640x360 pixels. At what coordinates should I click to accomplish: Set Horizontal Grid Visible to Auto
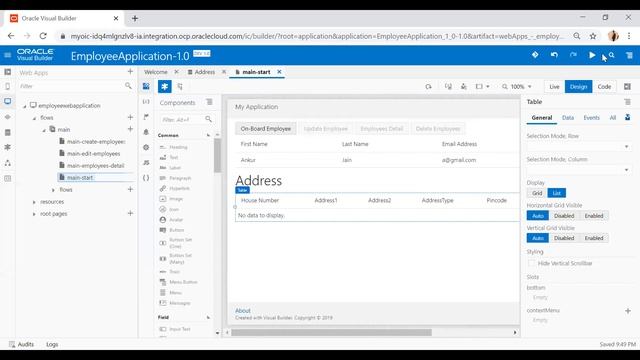pos(538,216)
